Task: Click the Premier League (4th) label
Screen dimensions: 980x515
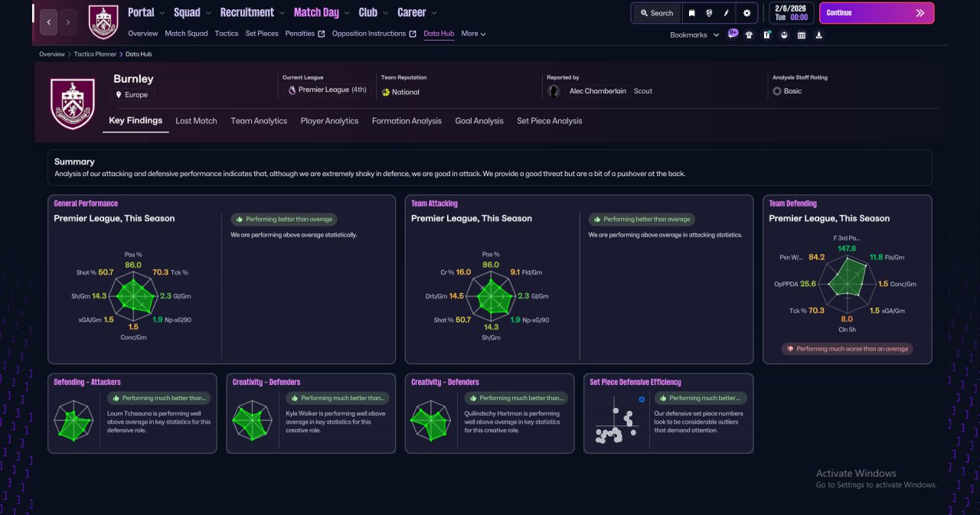Action: (332, 90)
